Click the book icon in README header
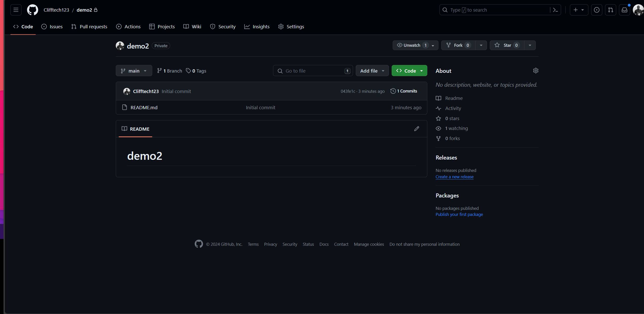This screenshot has width=644, height=314. tap(124, 129)
